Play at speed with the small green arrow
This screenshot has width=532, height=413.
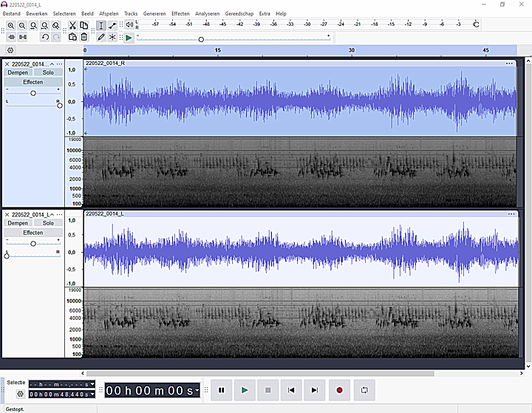(129, 38)
